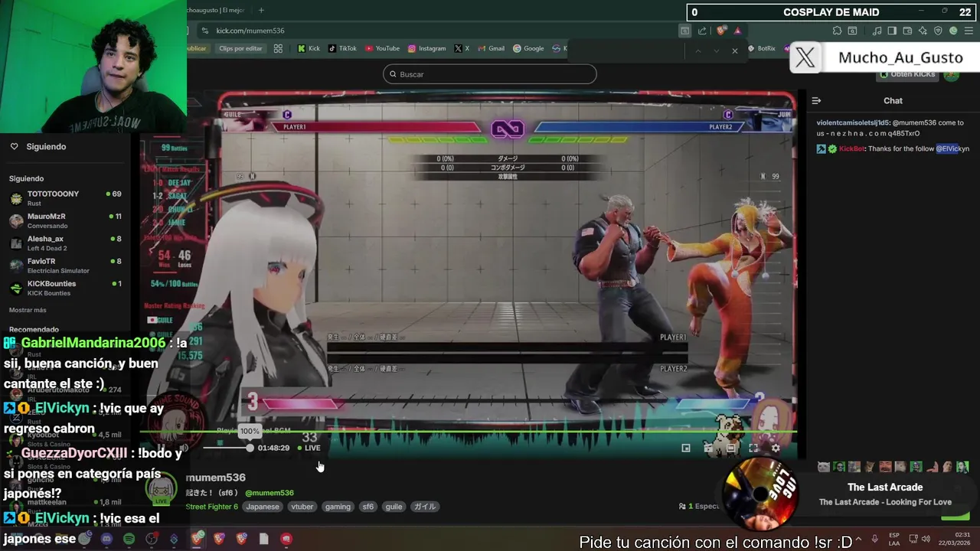
Task: Click the apps grid icon in bookmarks bar
Action: [278, 48]
